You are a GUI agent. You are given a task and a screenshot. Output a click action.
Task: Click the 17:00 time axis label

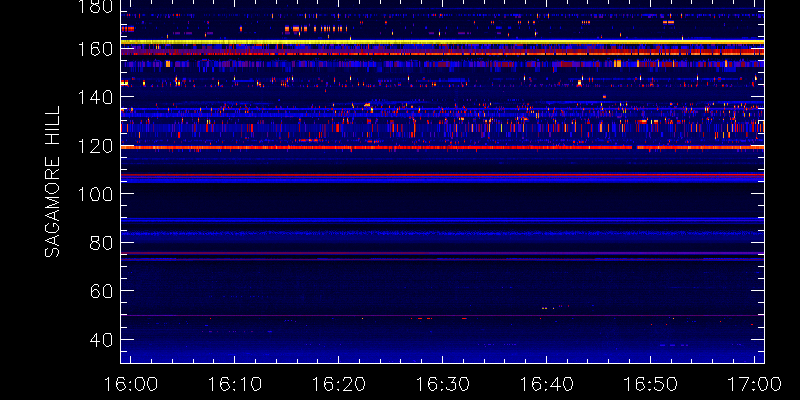point(754,383)
